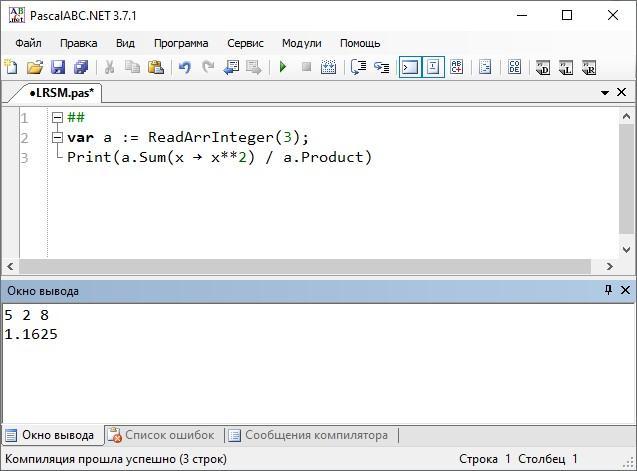Click the Save All icon
Viewport: 637px width, 471px height.
(80, 68)
